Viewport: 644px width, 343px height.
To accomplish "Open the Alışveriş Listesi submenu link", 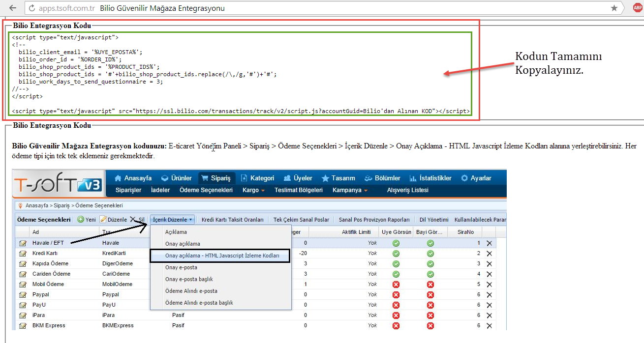I will [x=408, y=190].
